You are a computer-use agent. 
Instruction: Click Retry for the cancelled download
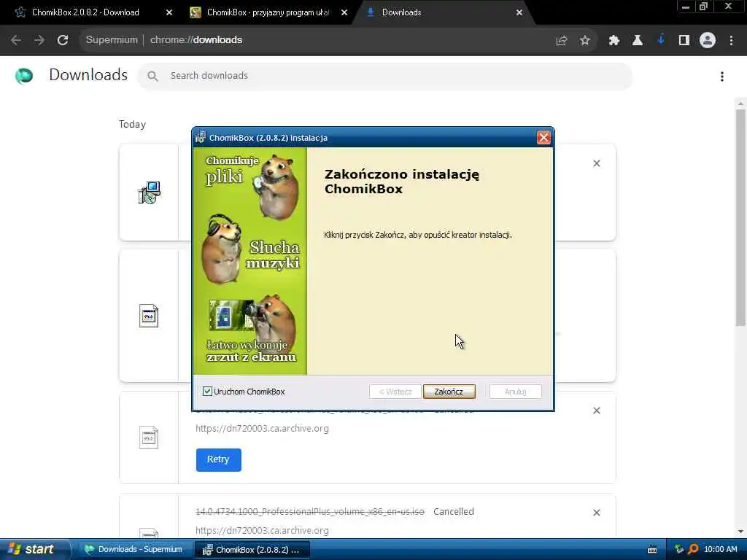[218, 459]
